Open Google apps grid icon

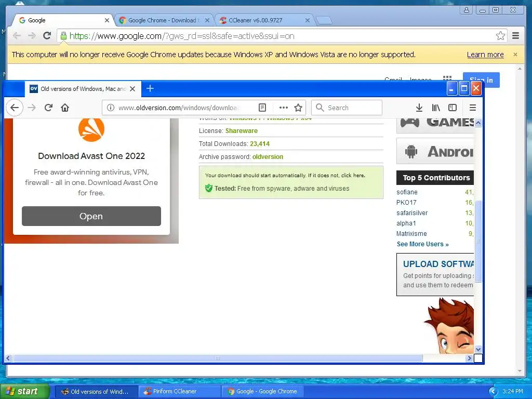[x=447, y=79]
